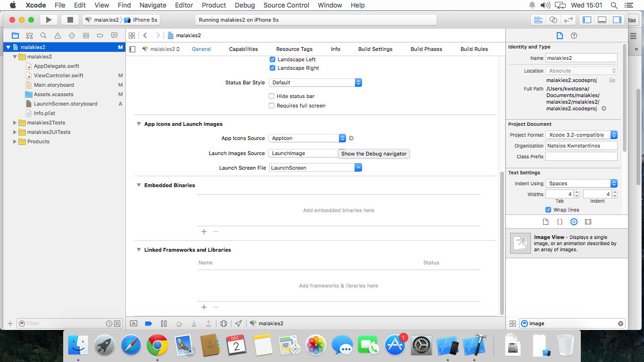Increment the Tab width stepper
This screenshot has width=644, height=362.
pos(577,192)
